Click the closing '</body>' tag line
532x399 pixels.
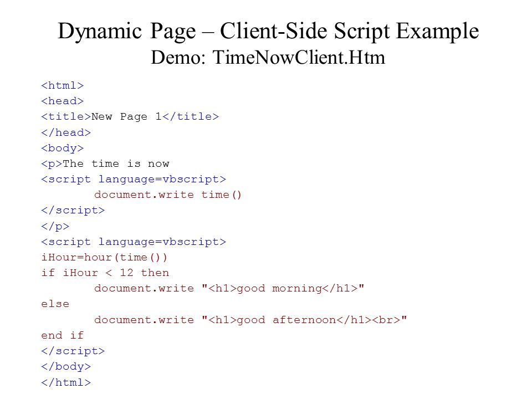coord(66,367)
